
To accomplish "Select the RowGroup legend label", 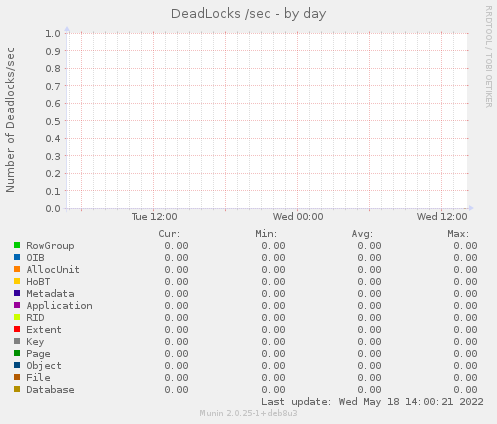I will pyautogui.click(x=50, y=246).
